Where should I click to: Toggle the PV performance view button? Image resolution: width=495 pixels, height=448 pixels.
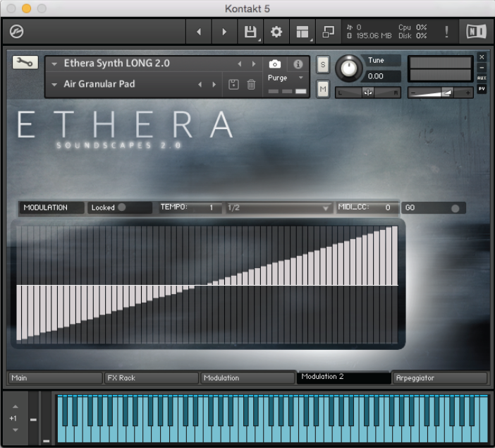482,89
